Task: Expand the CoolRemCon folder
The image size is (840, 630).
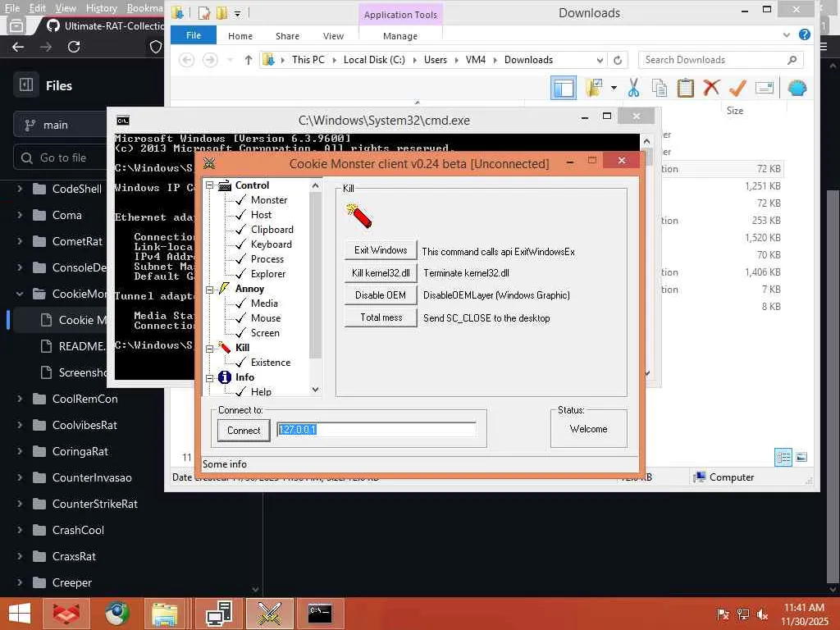Action: tap(20, 399)
